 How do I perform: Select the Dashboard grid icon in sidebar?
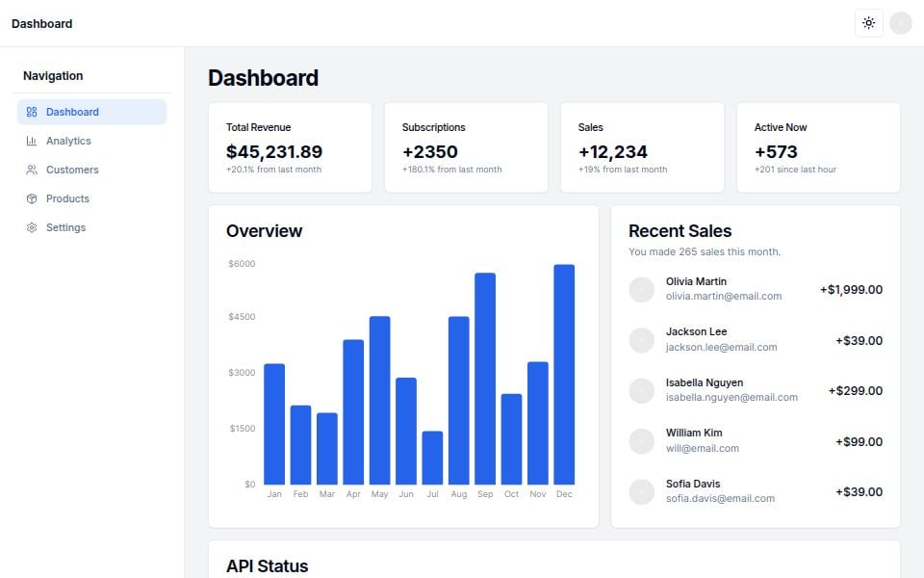(31, 112)
